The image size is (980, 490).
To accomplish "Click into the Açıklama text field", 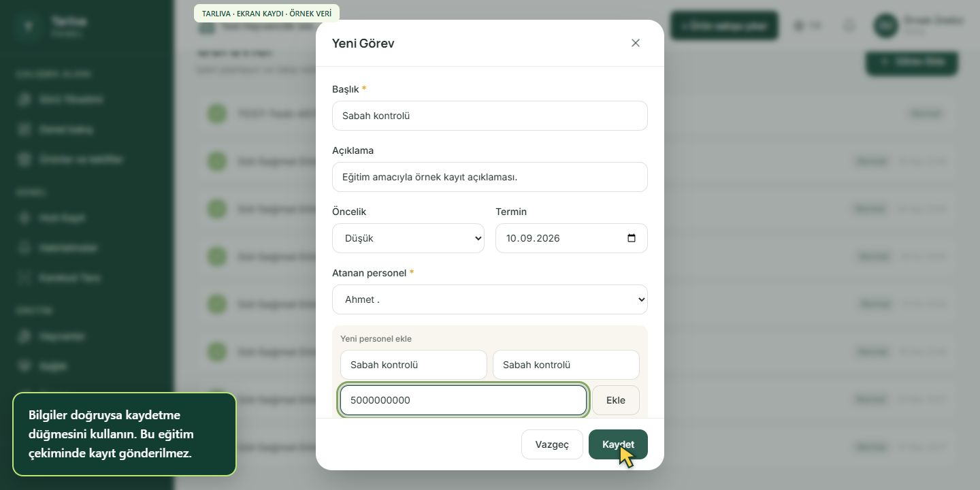I will pos(490,177).
